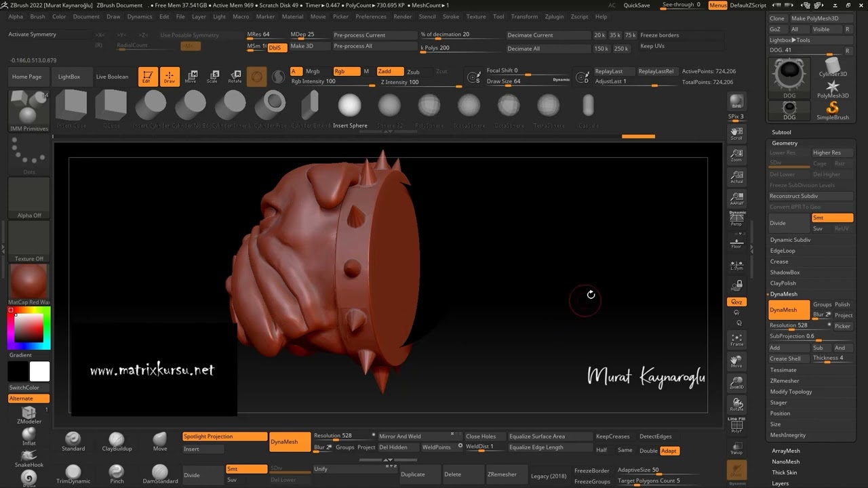Expand the EdgeLoop subsection

pos(783,251)
